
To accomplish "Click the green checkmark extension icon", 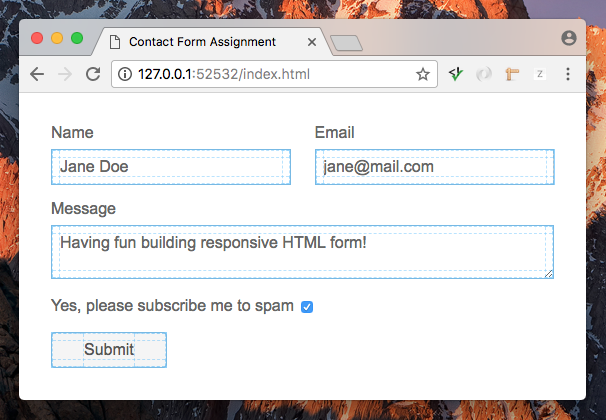I will tap(456, 73).
